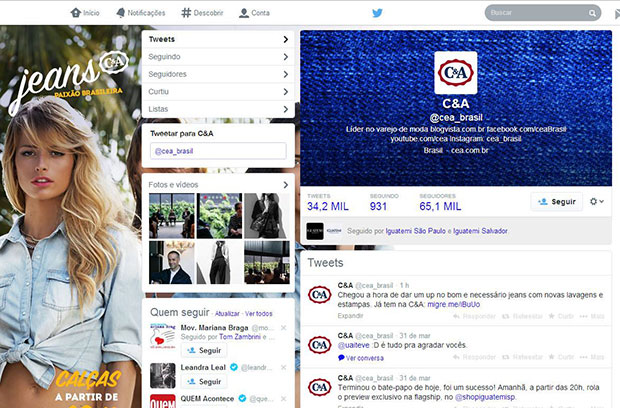
Task: Open the Iguatemi São Paulo link
Action: (416, 231)
